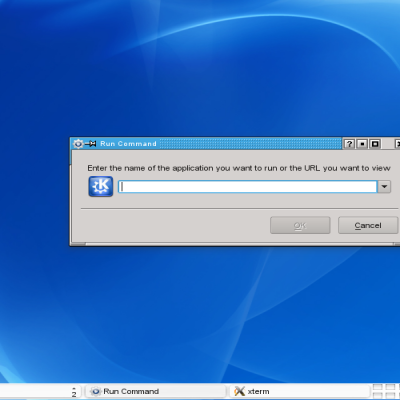Select the second top desktop pager square
This screenshot has height=400, width=400.
pyautogui.click(x=390, y=387)
